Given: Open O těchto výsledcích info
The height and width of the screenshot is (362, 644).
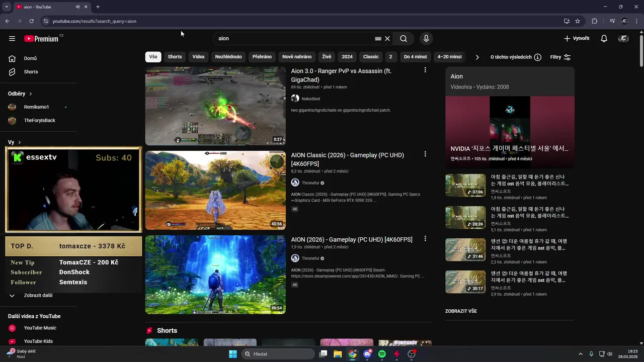Looking at the screenshot, I should [516, 57].
